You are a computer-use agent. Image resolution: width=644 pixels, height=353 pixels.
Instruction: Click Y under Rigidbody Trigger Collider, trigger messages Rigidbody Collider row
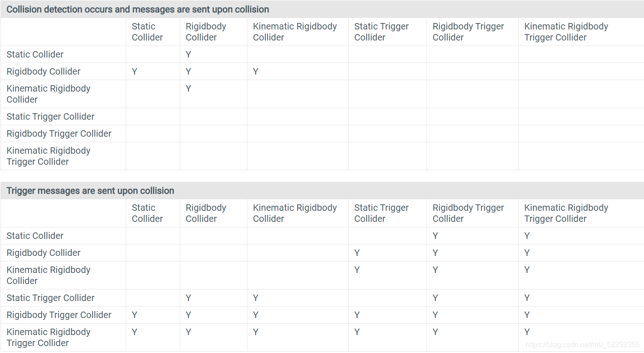(x=435, y=253)
